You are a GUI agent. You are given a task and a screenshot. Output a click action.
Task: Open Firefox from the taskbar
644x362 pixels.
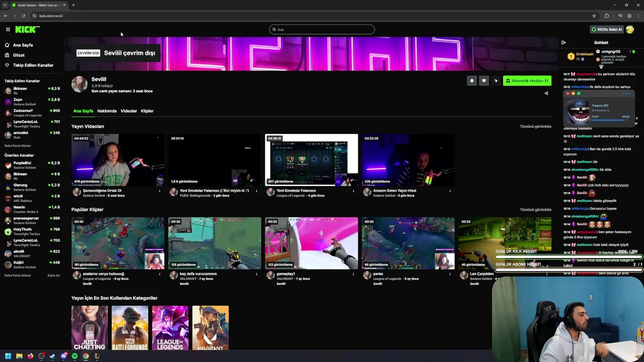pos(30,356)
